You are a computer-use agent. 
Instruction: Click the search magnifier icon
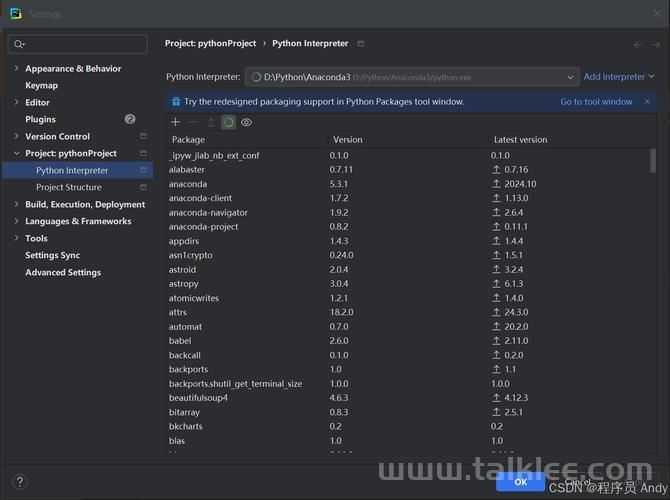[19, 44]
